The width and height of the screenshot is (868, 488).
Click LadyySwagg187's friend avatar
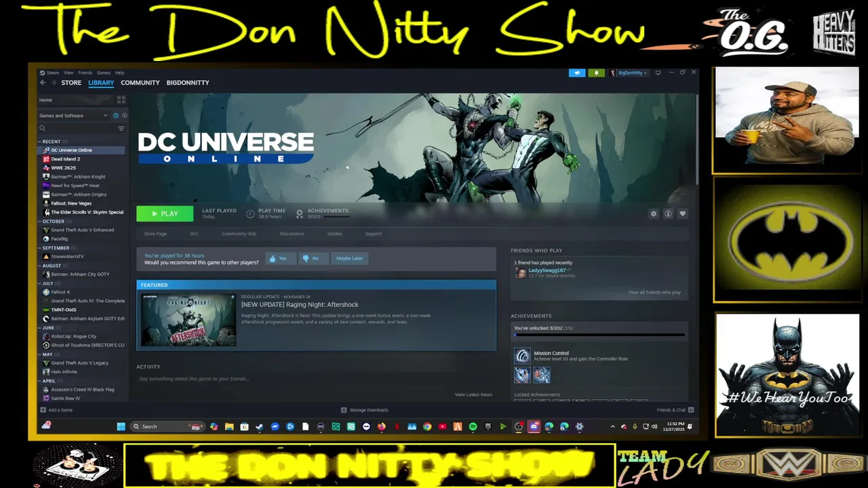(x=520, y=272)
